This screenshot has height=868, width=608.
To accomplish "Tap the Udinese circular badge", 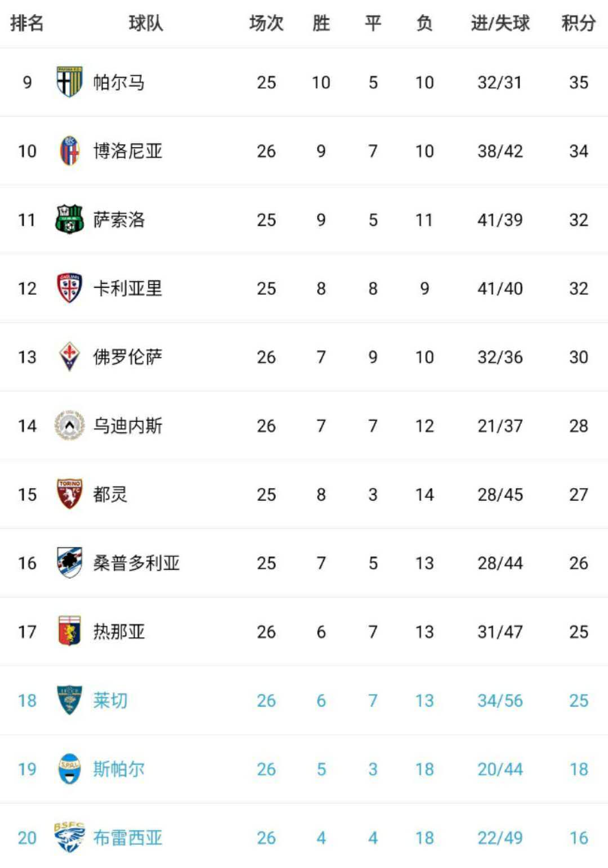I will (x=69, y=426).
